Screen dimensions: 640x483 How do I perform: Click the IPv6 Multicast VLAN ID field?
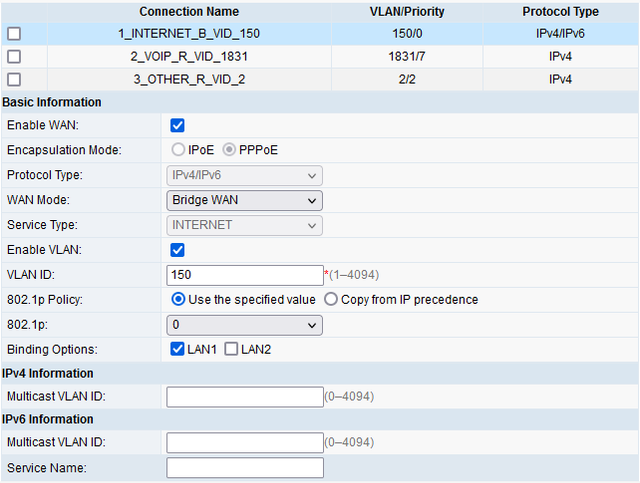tap(244, 443)
